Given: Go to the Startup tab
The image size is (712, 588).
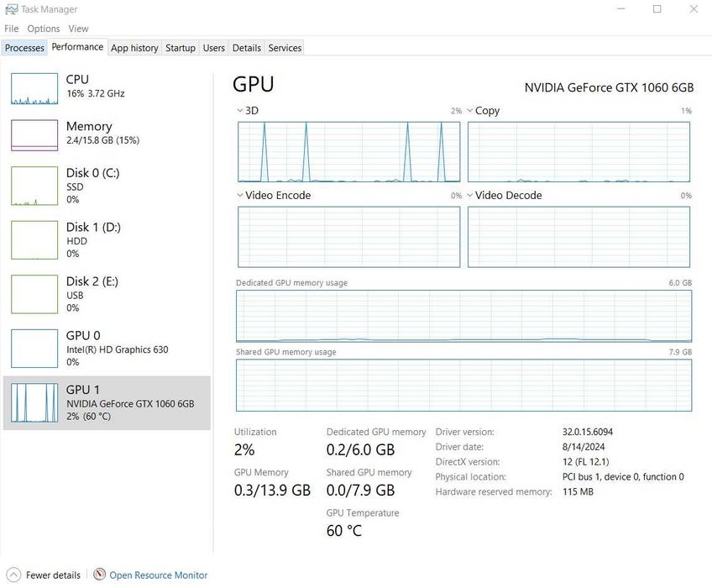Looking at the screenshot, I should pyautogui.click(x=181, y=48).
